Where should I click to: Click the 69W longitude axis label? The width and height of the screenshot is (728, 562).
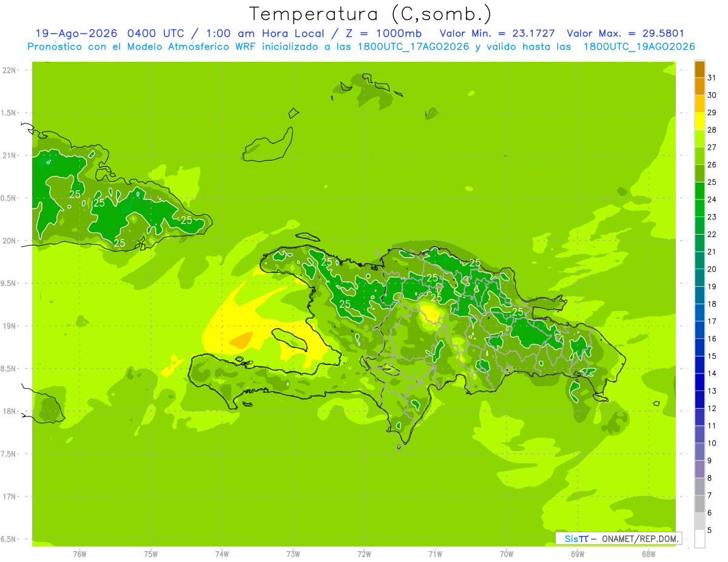pyautogui.click(x=578, y=554)
